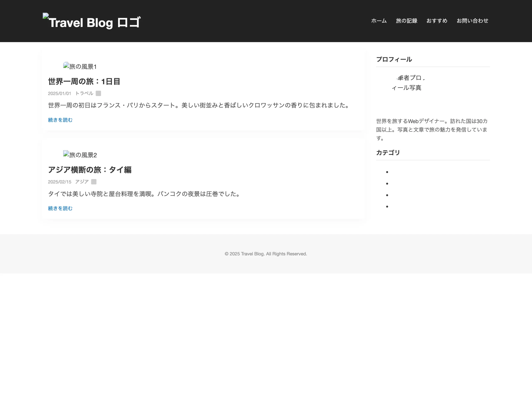Click the gray square beside アジア tag
This screenshot has height=406, width=532.
coord(94,182)
